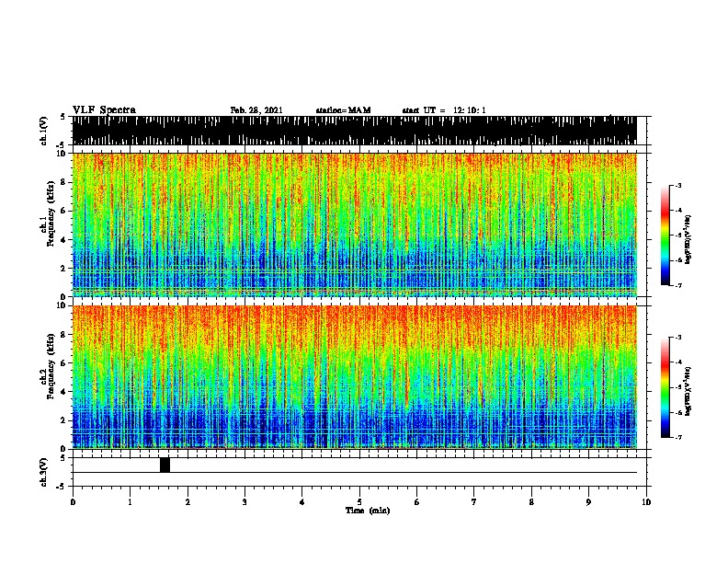The width and height of the screenshot is (728, 563).
Task: Click the date text "Feb. 28, 2021"
Action: click(256, 110)
